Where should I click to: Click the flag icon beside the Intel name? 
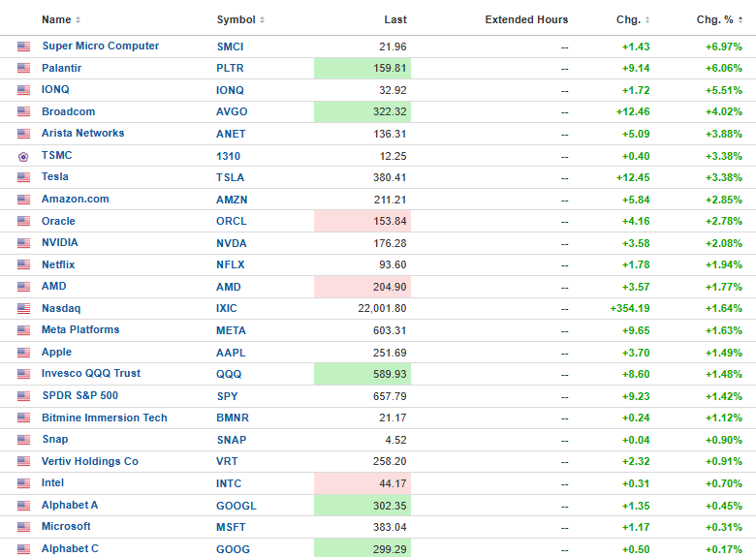tap(23, 483)
